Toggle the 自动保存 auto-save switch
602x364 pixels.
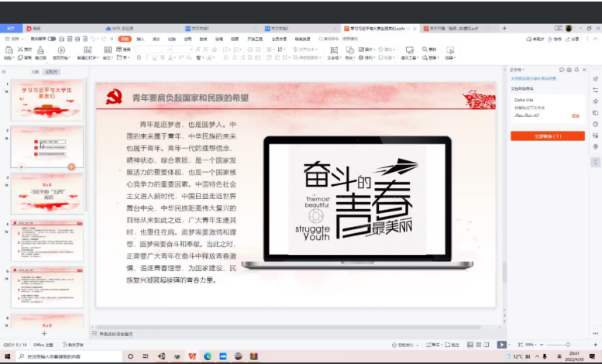pyautogui.click(x=51, y=38)
